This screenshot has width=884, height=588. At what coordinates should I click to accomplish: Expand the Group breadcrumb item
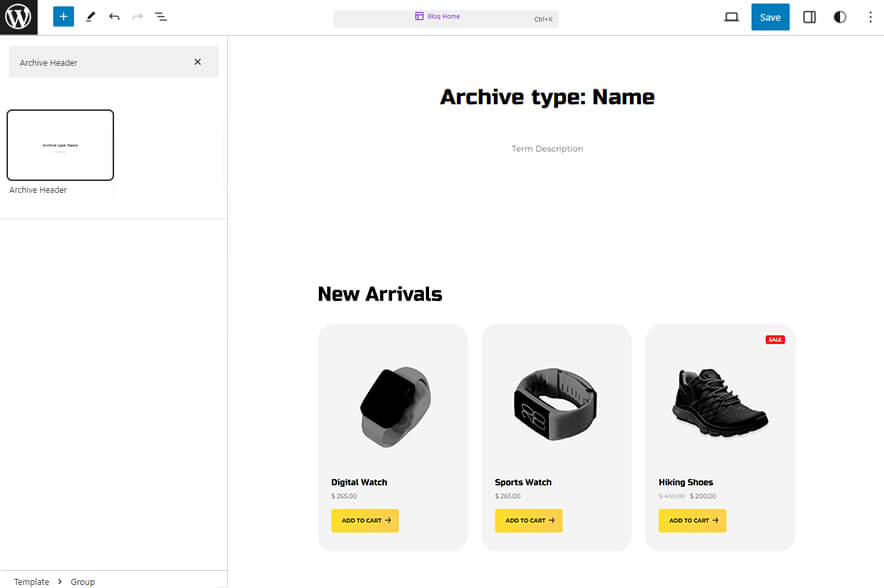click(82, 581)
